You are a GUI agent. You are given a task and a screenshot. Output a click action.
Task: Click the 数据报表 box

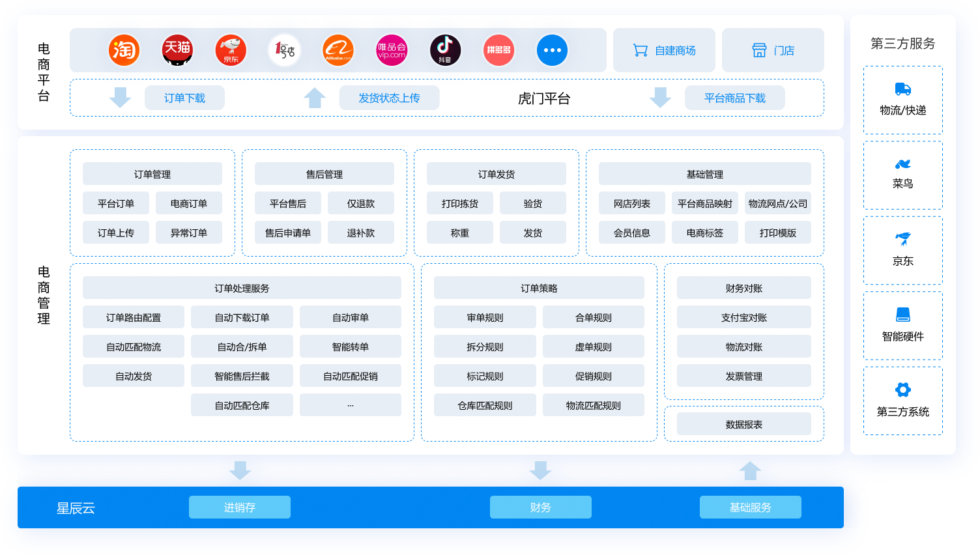point(743,424)
